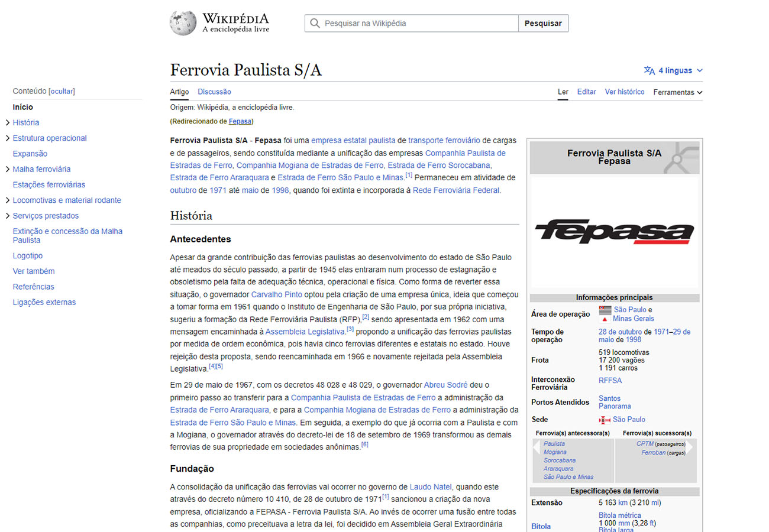Screen dimensions: 769x532
Task: Open the CPTM successor link
Action: click(645, 443)
